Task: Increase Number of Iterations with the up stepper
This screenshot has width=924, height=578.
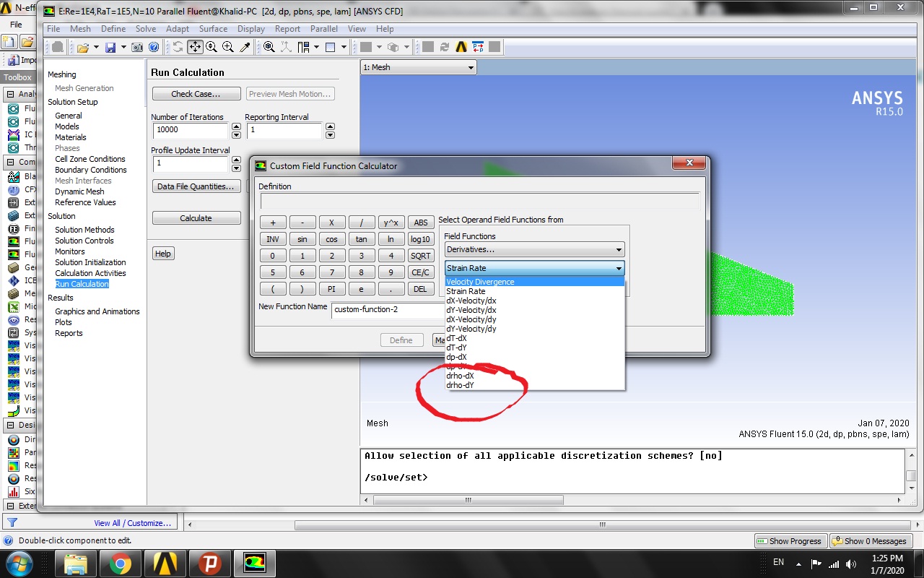Action: [x=235, y=126]
